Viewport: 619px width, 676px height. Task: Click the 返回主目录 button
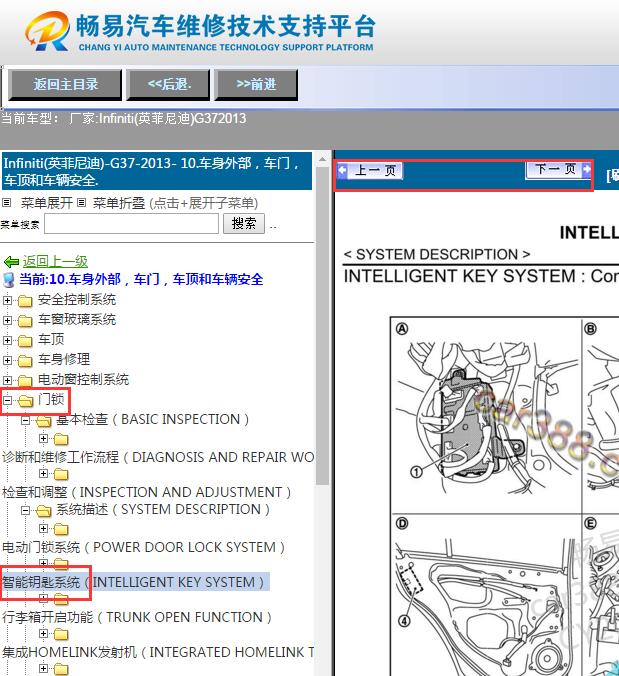tap(66, 84)
